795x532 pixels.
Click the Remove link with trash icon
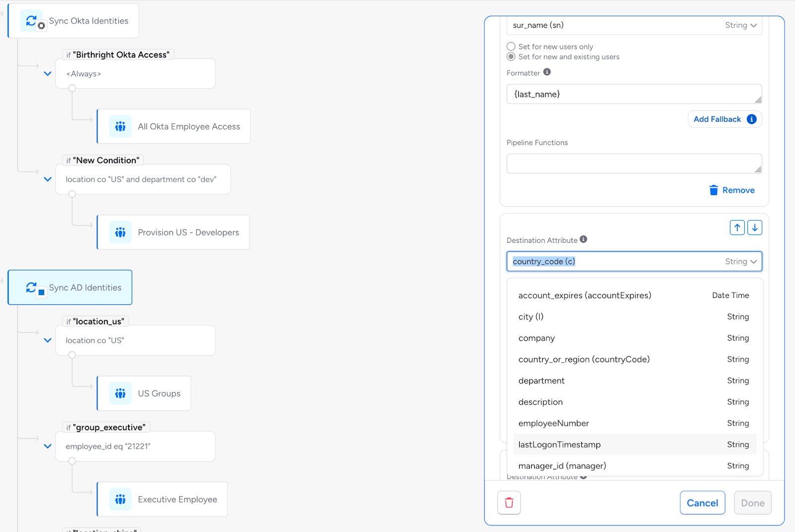pos(732,190)
